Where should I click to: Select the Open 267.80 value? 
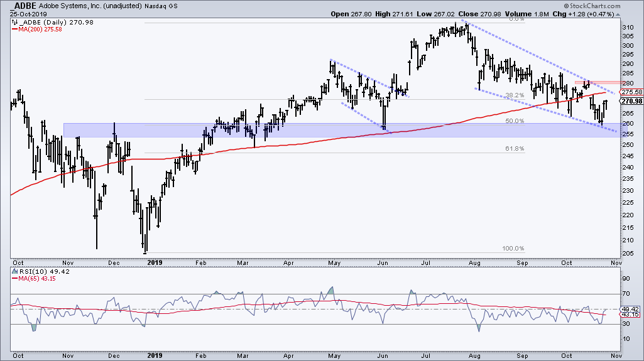351,14
